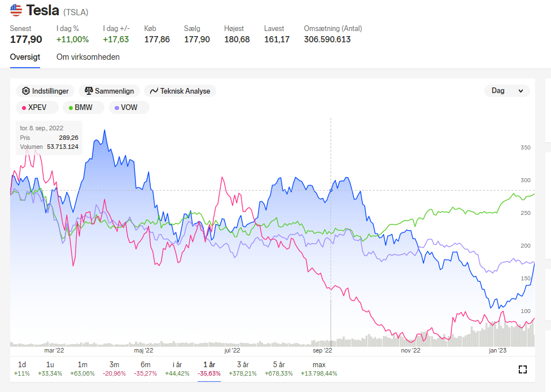The image size is (551, 392).
Task: Click the line-chart icon in Teknisk Analyse
Action: tap(154, 91)
